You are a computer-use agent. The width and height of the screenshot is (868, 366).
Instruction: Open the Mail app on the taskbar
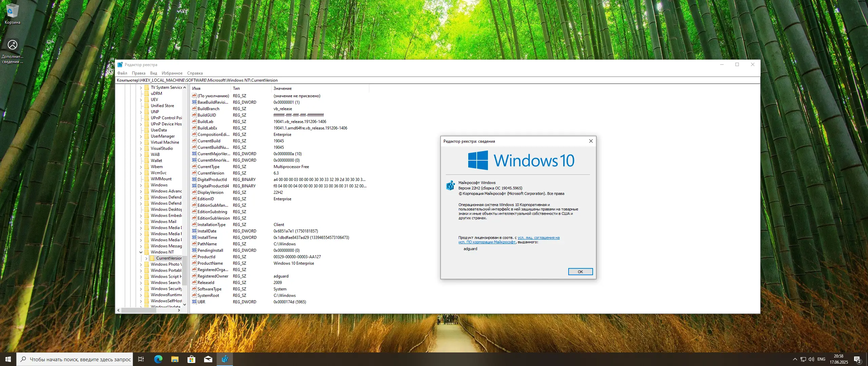coord(208,359)
